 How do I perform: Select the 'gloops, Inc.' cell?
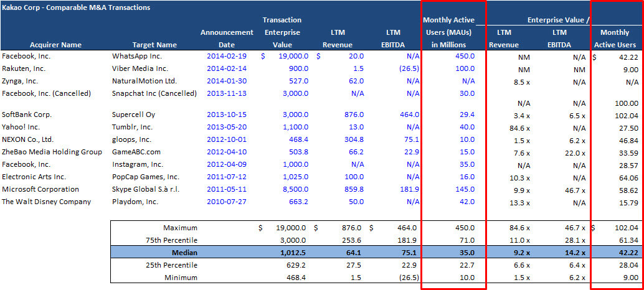coord(131,139)
